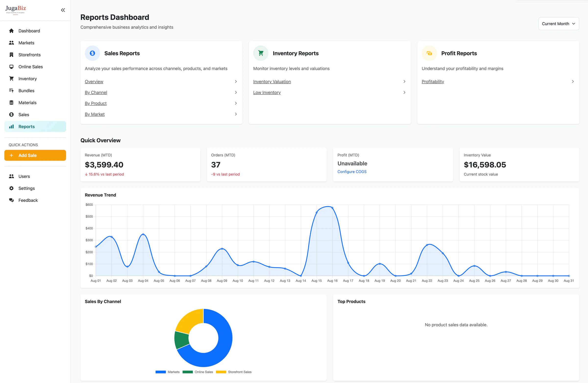Toggle Storefront Sales yellow legend swatch
Screen dimensions: 588x383
click(221, 372)
